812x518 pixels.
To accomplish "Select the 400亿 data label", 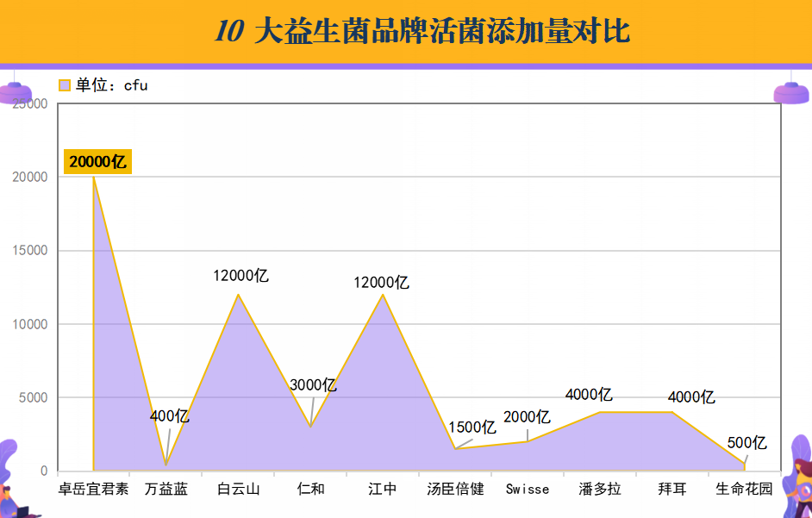I will (169, 415).
